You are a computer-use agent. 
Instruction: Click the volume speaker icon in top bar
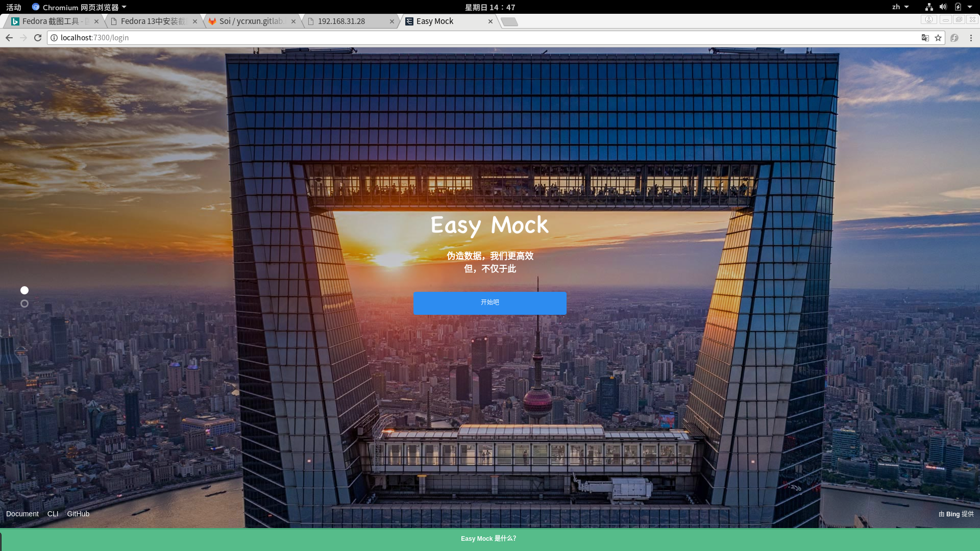(943, 7)
